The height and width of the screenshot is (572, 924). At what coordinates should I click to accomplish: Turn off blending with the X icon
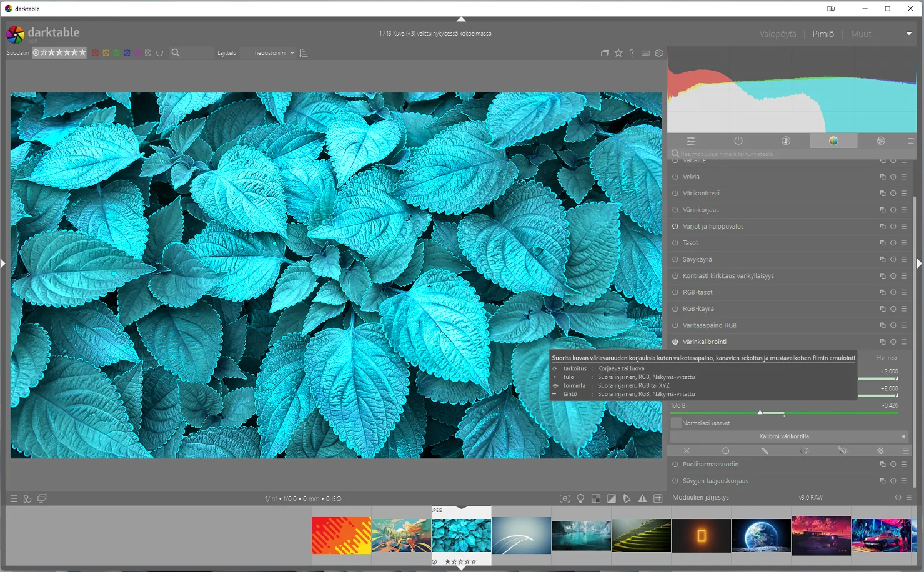pos(687,451)
